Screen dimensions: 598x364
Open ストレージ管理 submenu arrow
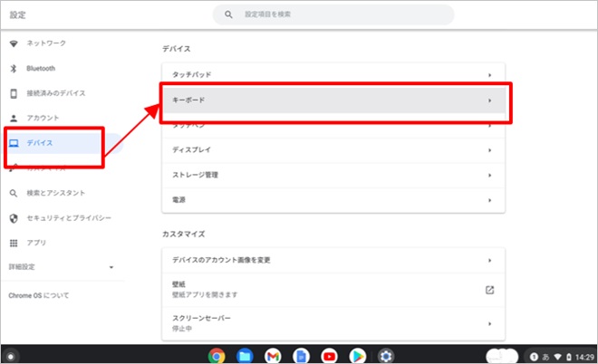[489, 175]
